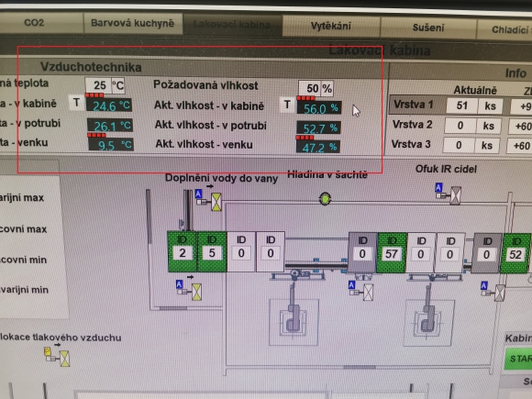The width and height of the screenshot is (532, 399).
Task: Toggle the T button beside cabin temperature
Action: pos(77,103)
